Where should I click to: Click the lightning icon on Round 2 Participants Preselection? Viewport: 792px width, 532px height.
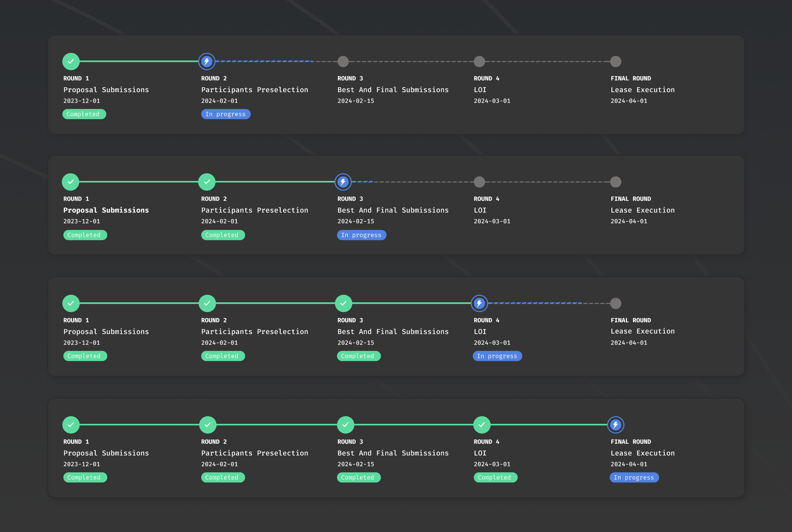point(207,61)
